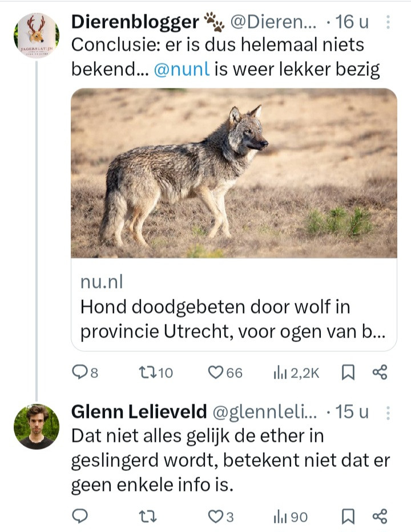Viewport: 411px width, 532px height.
Task: View analytics showing 2,2K views
Action: coord(296,373)
